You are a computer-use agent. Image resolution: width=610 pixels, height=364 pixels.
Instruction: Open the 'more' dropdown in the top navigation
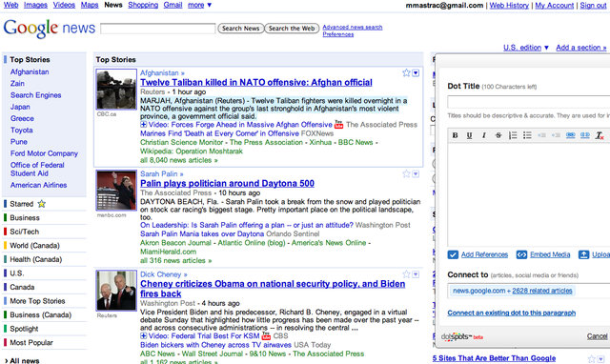coord(199,5)
